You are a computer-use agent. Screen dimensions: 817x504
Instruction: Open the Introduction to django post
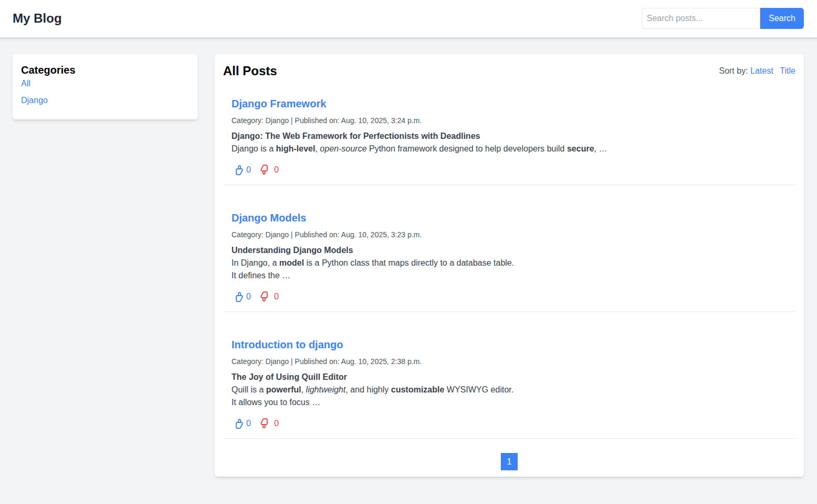[287, 345]
